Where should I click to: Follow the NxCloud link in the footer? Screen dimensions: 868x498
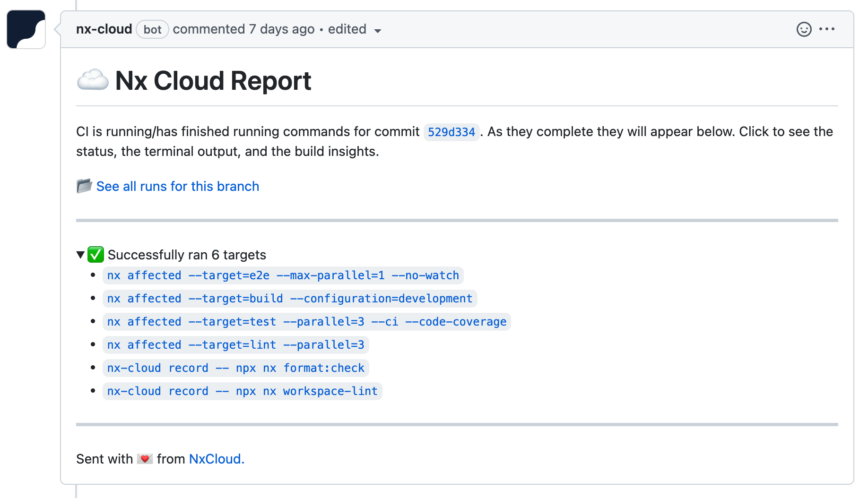(216, 458)
